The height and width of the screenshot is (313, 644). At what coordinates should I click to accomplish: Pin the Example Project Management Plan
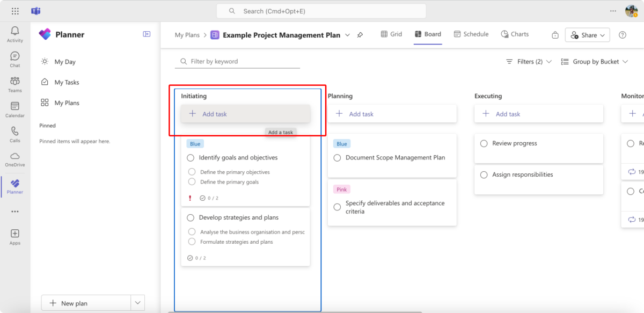(x=360, y=34)
